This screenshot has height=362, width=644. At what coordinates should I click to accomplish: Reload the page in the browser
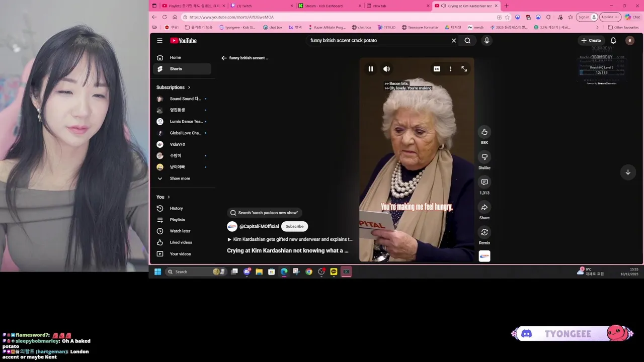pyautogui.click(x=165, y=17)
